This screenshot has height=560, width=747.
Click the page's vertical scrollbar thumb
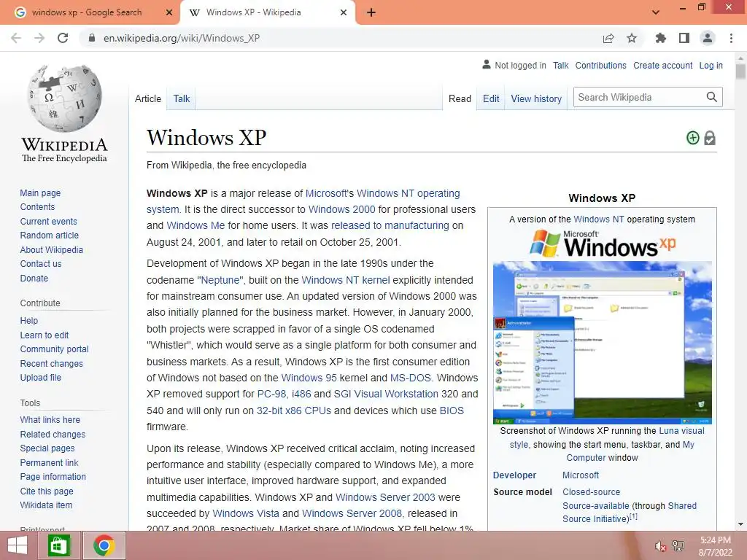point(740,71)
